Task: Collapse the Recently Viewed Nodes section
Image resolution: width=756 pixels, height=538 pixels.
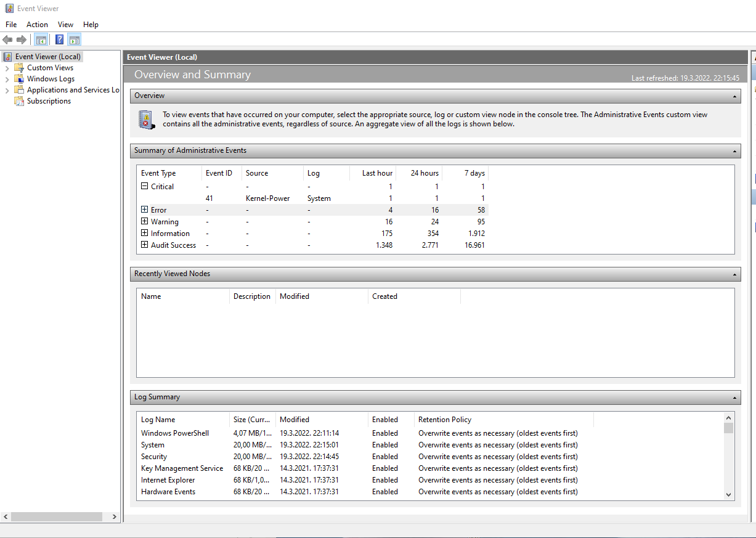Action: click(x=734, y=274)
